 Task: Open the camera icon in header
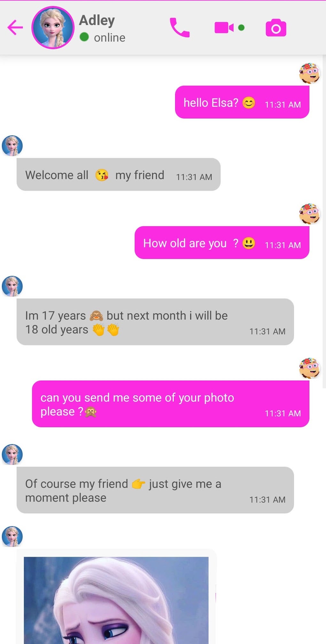pyautogui.click(x=276, y=28)
